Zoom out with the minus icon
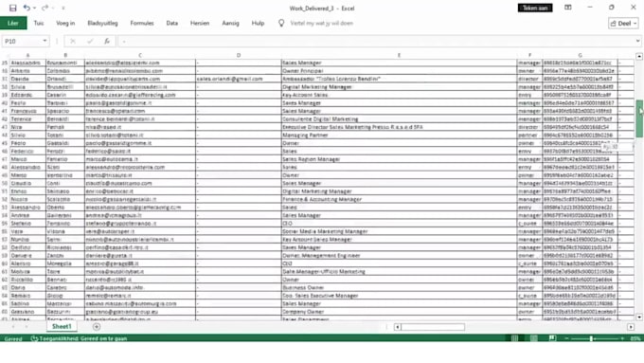Viewport: 644px width, 363px height. [566, 338]
